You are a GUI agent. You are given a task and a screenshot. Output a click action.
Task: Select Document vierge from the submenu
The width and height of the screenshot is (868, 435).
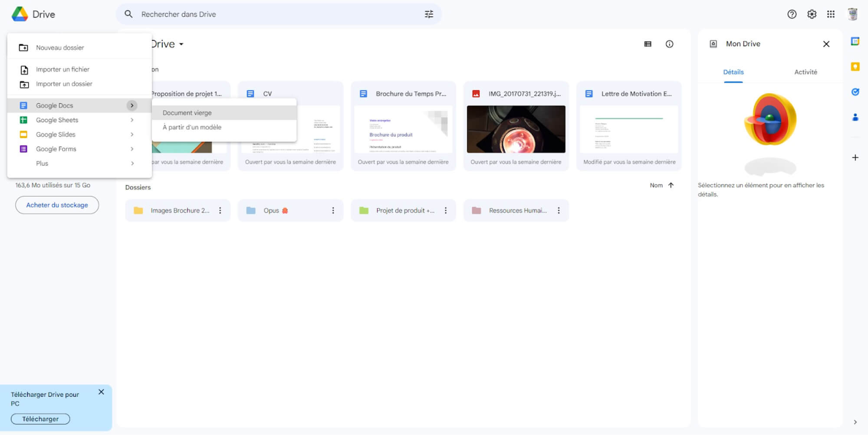pos(187,112)
